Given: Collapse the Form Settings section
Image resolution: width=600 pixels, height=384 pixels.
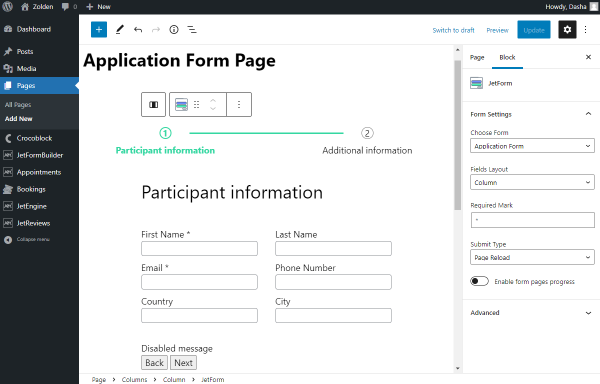Looking at the screenshot, I should pyautogui.click(x=531, y=114).
